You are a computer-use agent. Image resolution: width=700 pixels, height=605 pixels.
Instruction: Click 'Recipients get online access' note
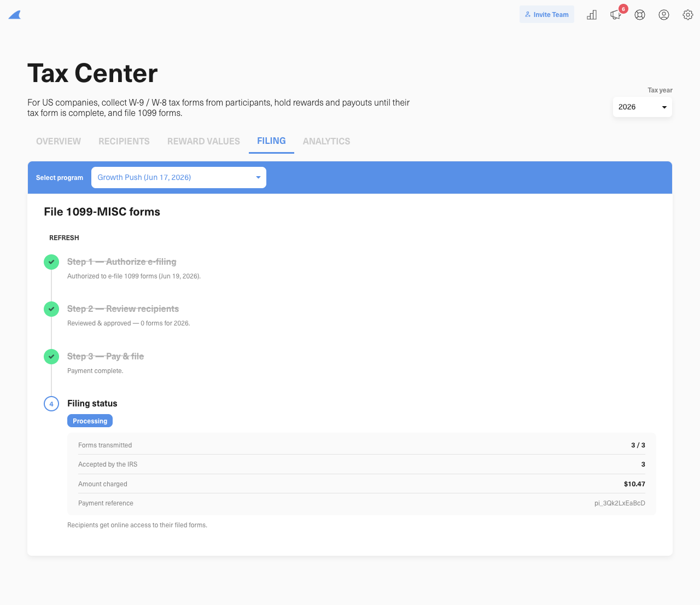click(137, 525)
